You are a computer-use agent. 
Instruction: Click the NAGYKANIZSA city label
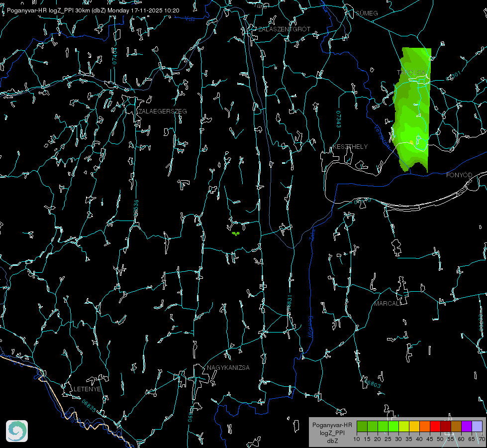(228, 367)
